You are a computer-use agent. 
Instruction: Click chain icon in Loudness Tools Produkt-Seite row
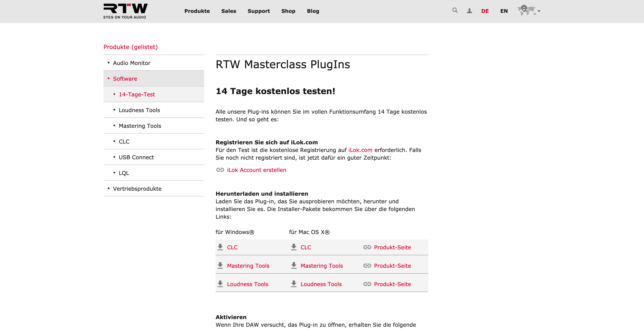[367, 284]
